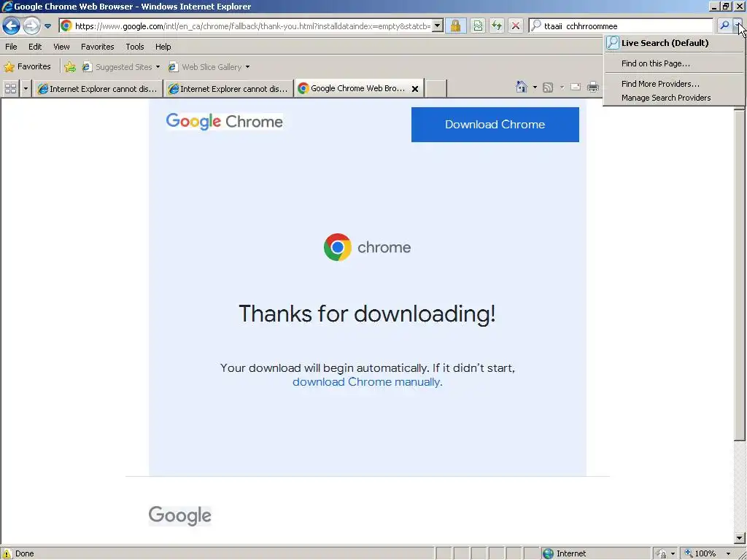Close the Google Chrome Web Browser tab
The image size is (747, 560).
(x=415, y=88)
